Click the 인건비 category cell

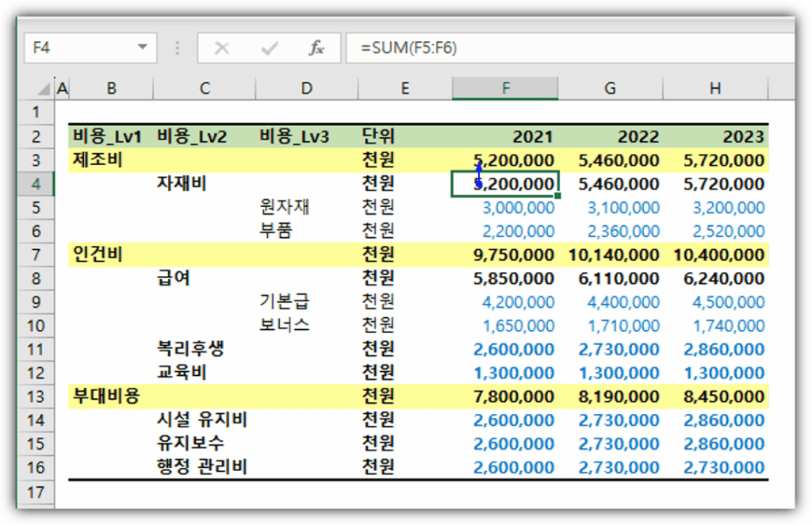(111, 255)
